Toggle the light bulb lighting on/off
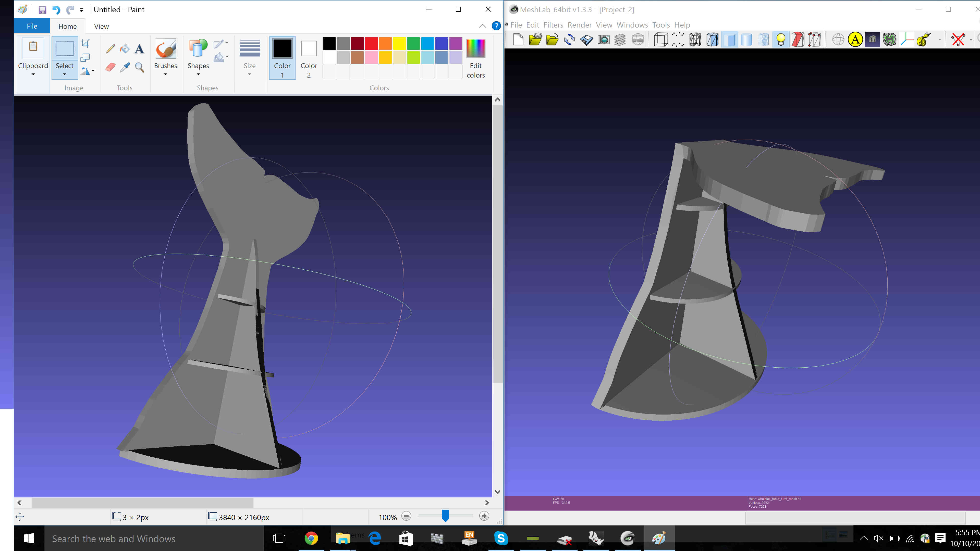980x551 pixels. pyautogui.click(x=781, y=39)
